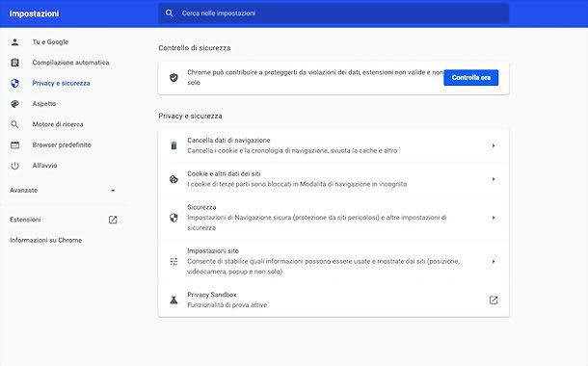Screen dimensions: 588x366
Task: Click the search magnifier icon in the header
Action: click(169, 13)
